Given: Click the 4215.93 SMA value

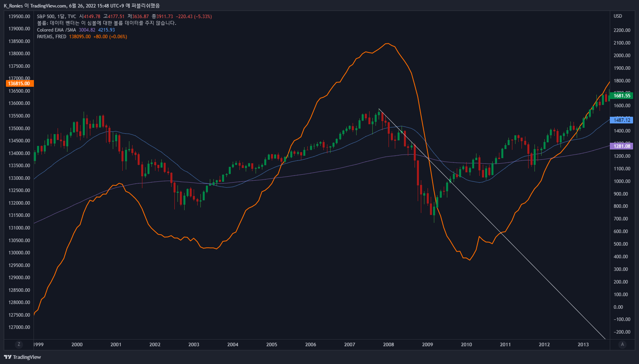Looking at the screenshot, I should click(x=106, y=30).
